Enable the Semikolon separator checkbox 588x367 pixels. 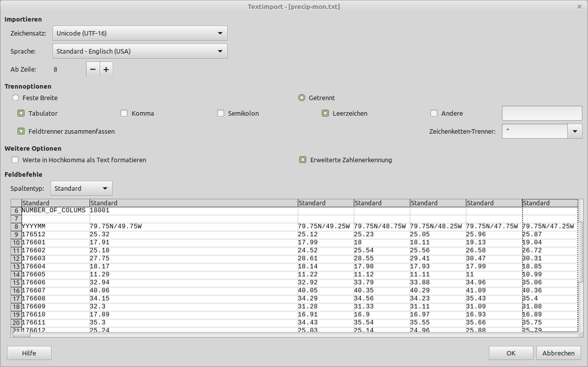pyautogui.click(x=221, y=114)
